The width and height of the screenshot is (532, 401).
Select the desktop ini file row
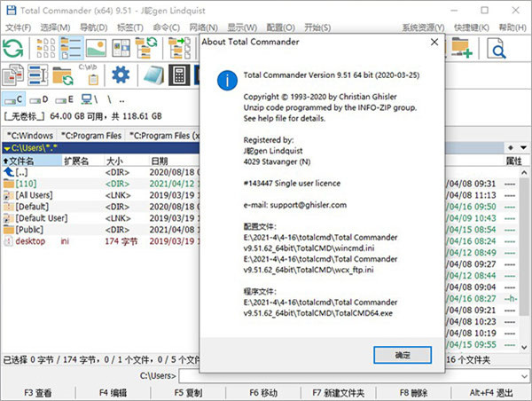101,241
